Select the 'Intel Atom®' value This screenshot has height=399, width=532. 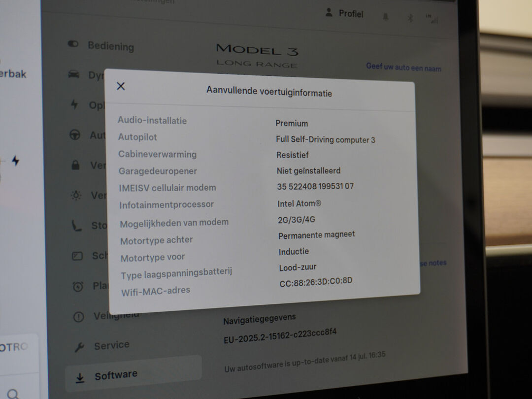coord(299,203)
